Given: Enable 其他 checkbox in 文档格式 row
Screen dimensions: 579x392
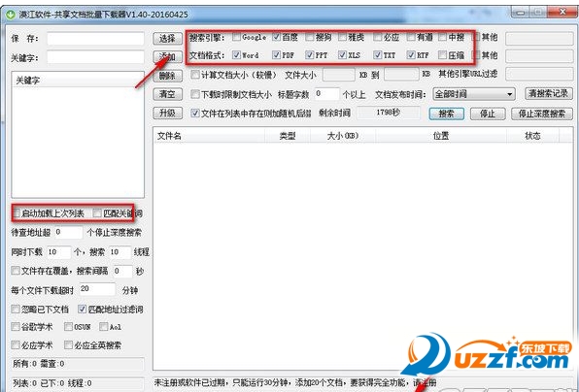Looking at the screenshot, I should [x=476, y=55].
